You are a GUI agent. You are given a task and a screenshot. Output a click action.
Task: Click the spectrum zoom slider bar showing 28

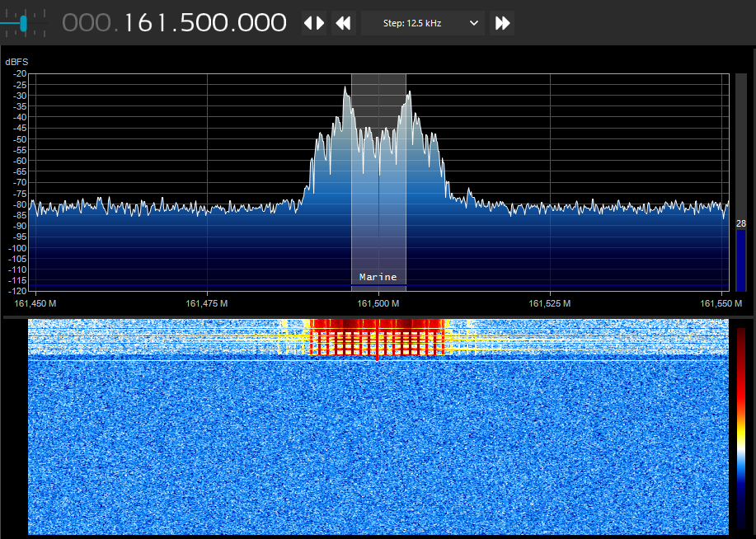click(x=741, y=183)
